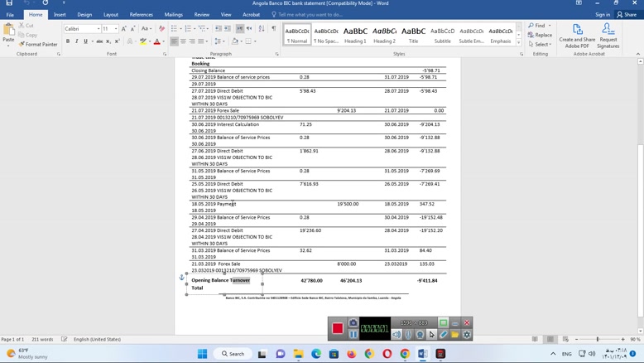Click the bullets list icon
Screen dimensions: 644x363
[x=175, y=29]
